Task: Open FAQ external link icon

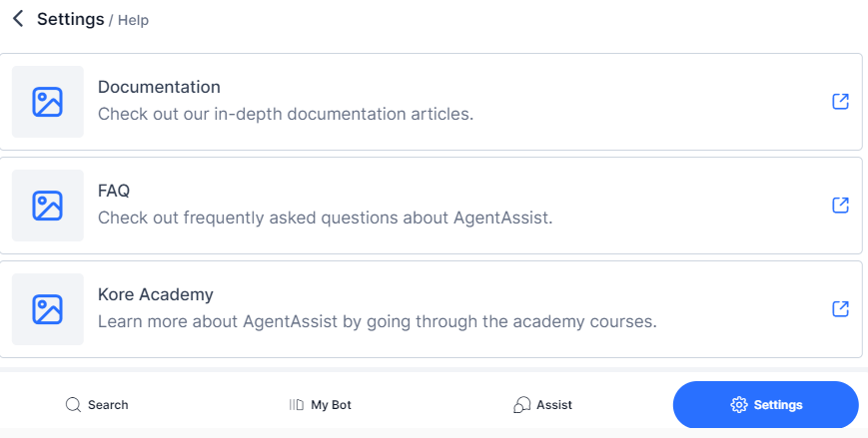Action: [840, 205]
